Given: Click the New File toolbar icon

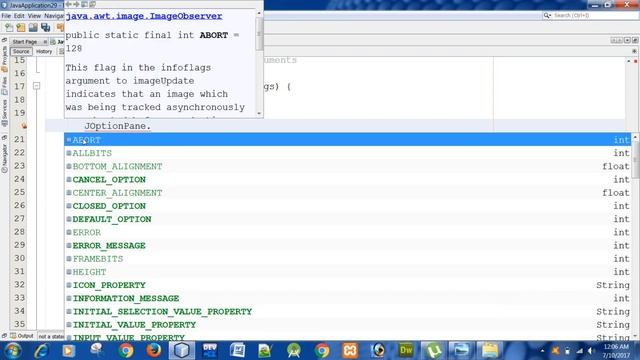Looking at the screenshot, I should pos(9,27).
